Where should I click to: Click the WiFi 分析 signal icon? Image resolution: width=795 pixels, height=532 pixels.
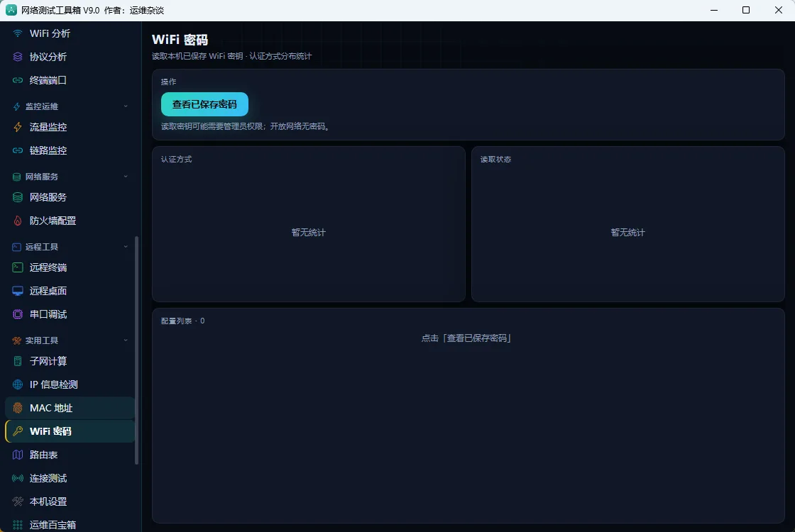pos(18,33)
